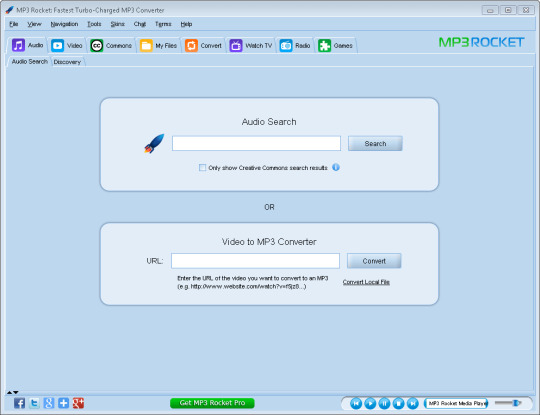Pause playback in media player
The image size is (540, 415).
coord(384,403)
